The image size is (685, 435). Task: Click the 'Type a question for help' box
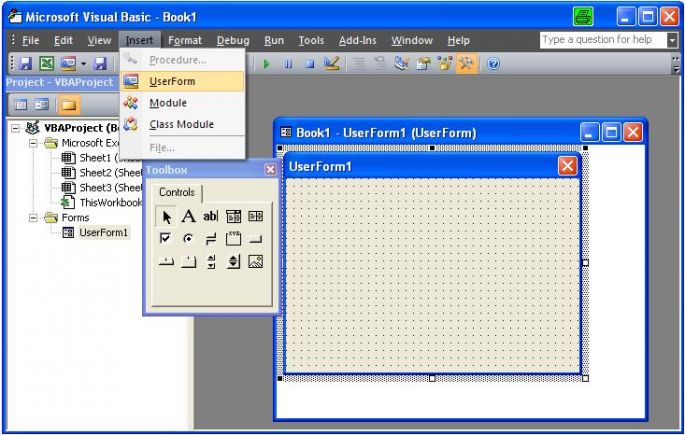point(603,40)
